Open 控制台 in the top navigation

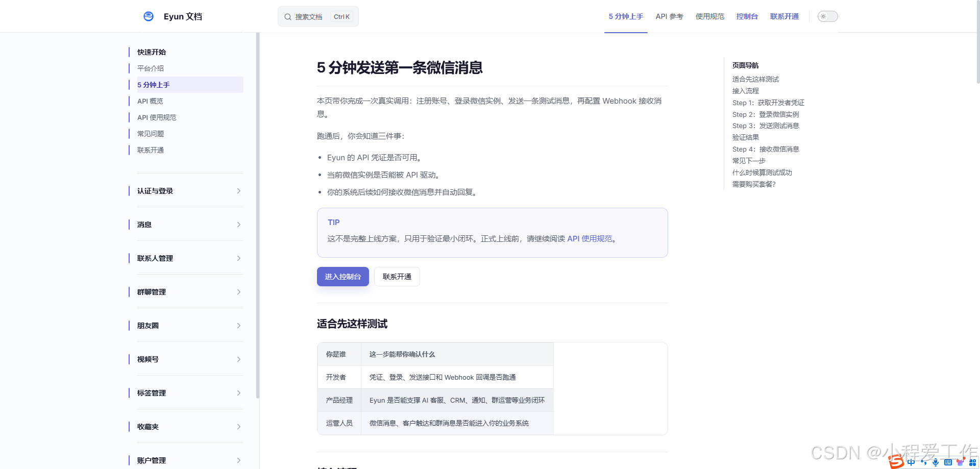click(747, 16)
